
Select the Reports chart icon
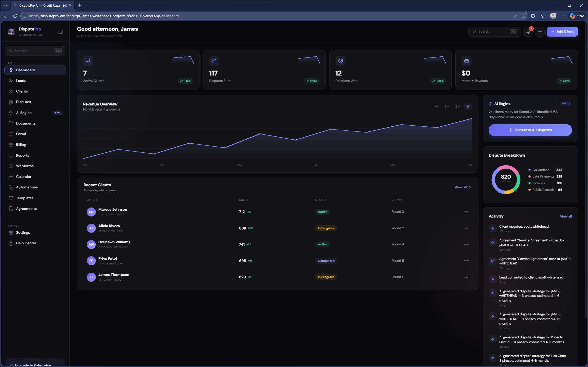pyautogui.click(x=11, y=155)
